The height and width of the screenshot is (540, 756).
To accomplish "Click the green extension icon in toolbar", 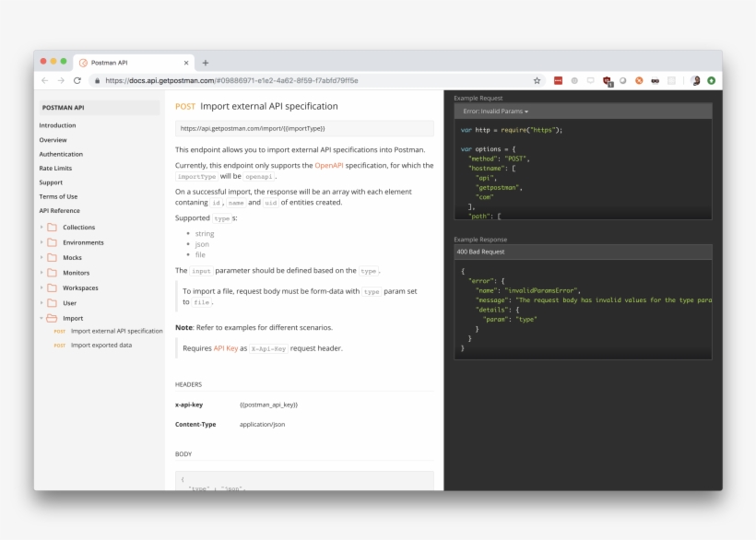I will (712, 81).
